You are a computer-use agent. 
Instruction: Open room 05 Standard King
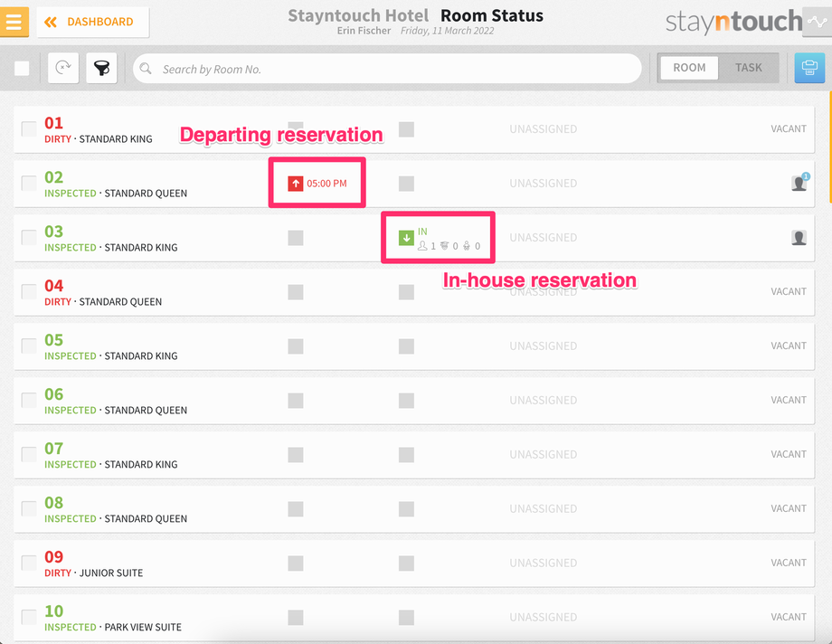pos(414,346)
